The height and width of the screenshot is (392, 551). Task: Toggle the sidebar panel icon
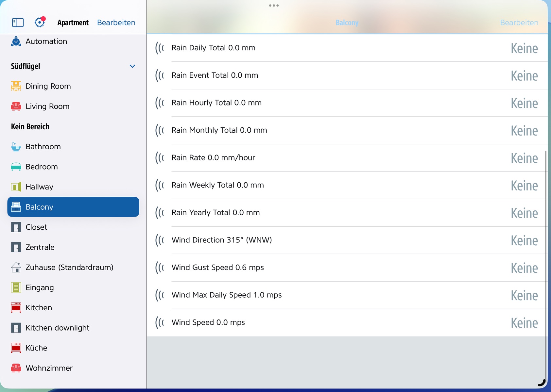tap(18, 23)
